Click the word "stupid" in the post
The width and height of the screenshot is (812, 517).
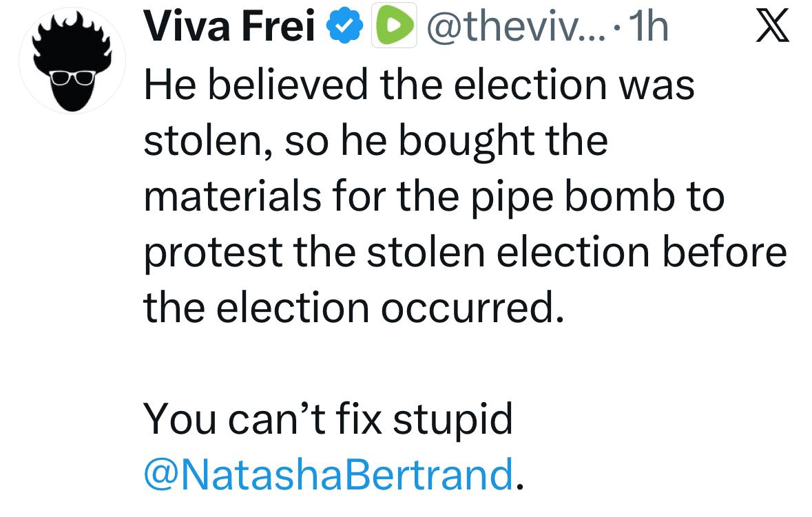pos(453,419)
